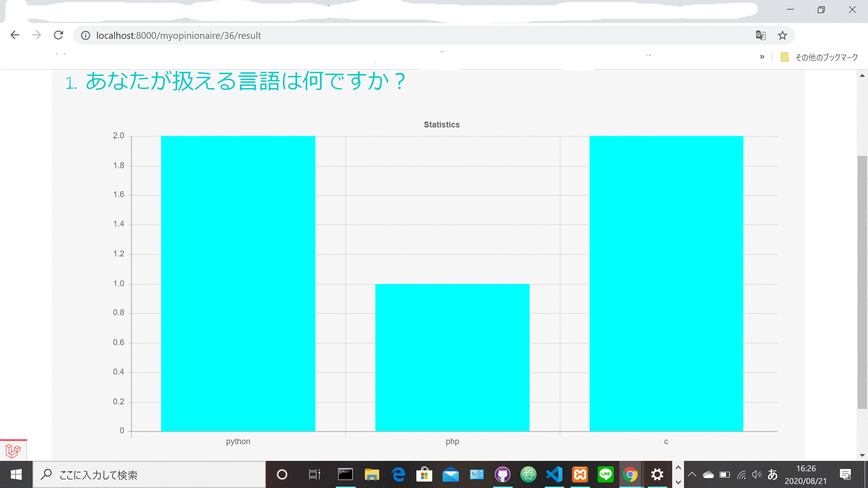Expand hidden bookmarks chevron
This screenshot has width=868, height=488.
point(762,57)
